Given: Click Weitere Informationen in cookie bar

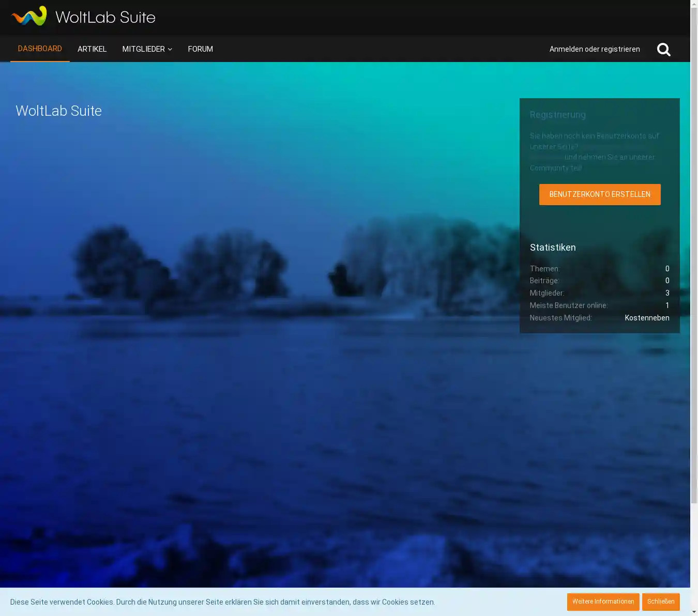Looking at the screenshot, I should pos(603,602).
